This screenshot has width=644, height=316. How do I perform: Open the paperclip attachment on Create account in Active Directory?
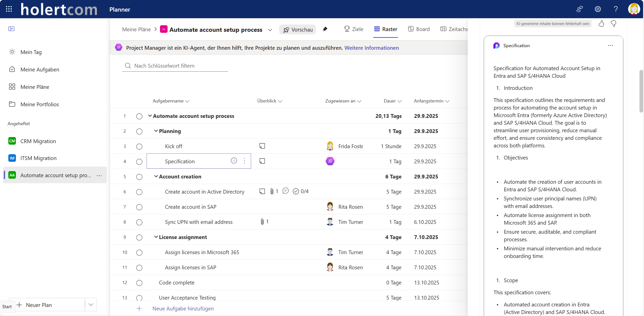coord(272,191)
